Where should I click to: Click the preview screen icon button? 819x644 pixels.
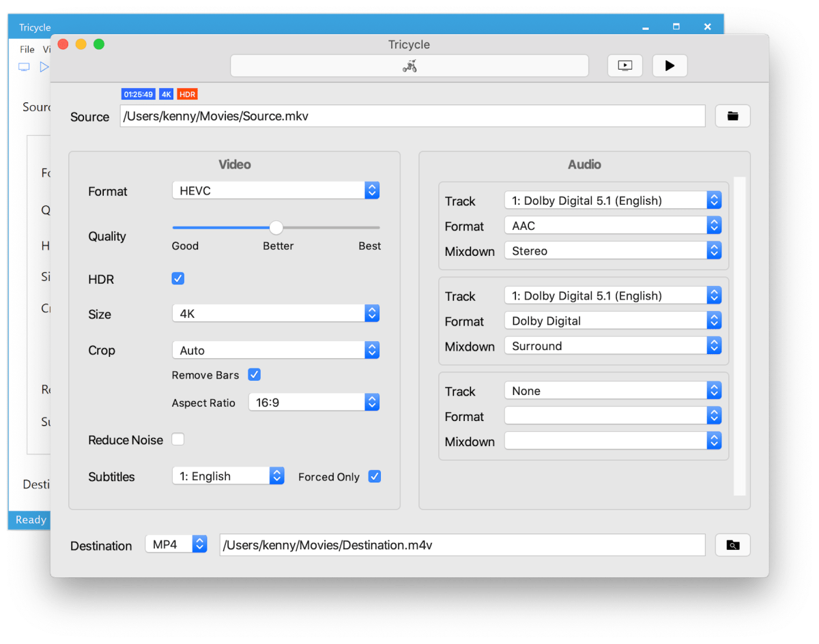coord(624,65)
